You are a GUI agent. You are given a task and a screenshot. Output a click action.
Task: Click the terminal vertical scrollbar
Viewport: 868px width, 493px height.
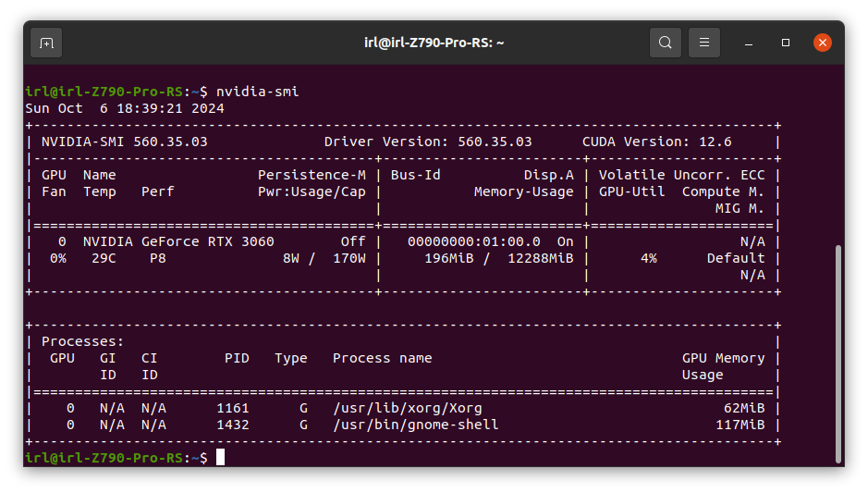[838, 354]
